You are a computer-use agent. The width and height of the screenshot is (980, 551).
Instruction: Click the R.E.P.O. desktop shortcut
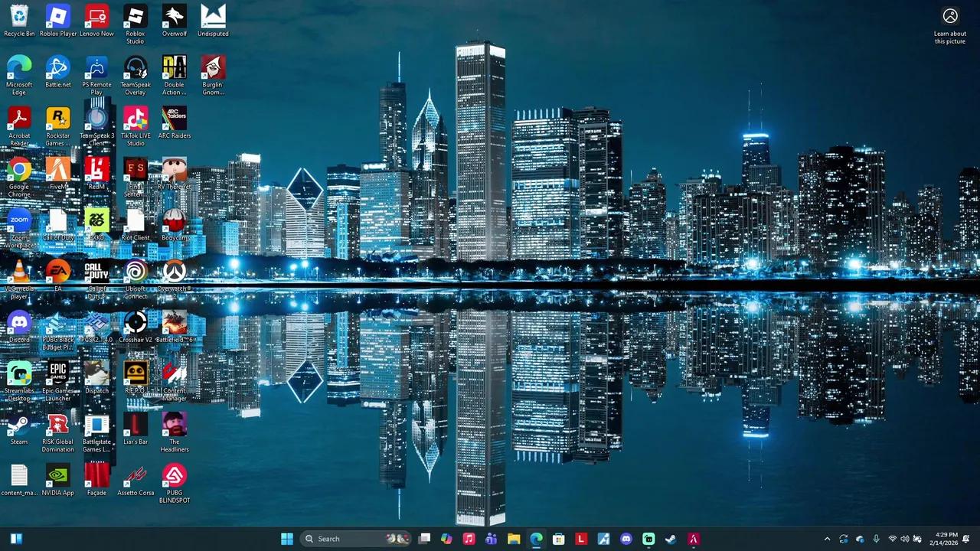click(136, 379)
